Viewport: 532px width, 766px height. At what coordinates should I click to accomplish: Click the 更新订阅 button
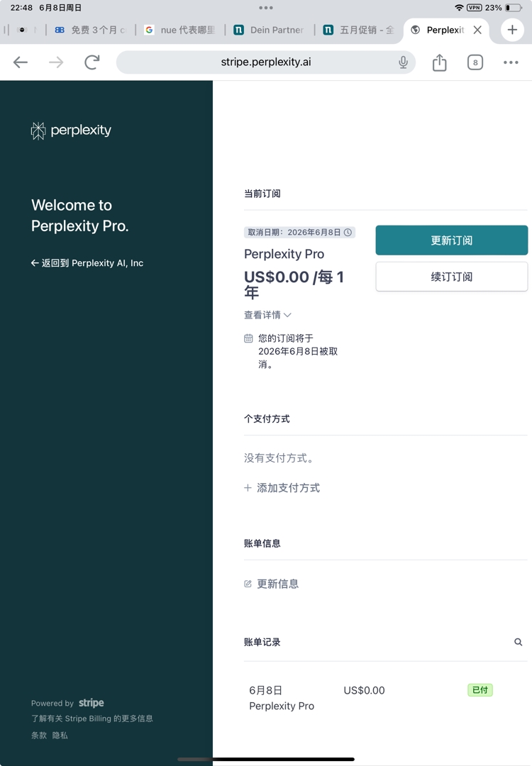tap(451, 240)
